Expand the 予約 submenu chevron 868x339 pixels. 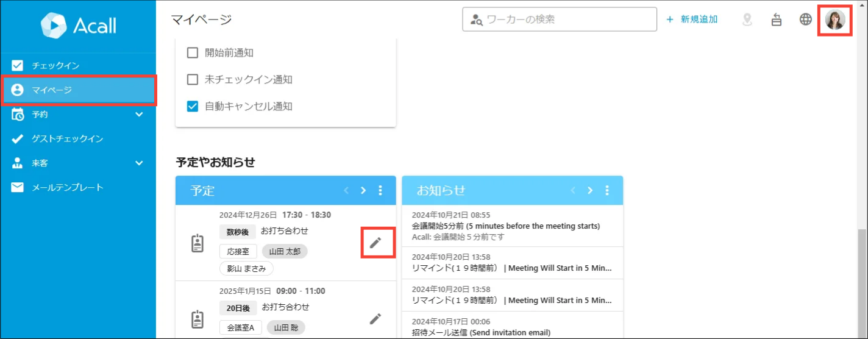pyautogui.click(x=139, y=114)
